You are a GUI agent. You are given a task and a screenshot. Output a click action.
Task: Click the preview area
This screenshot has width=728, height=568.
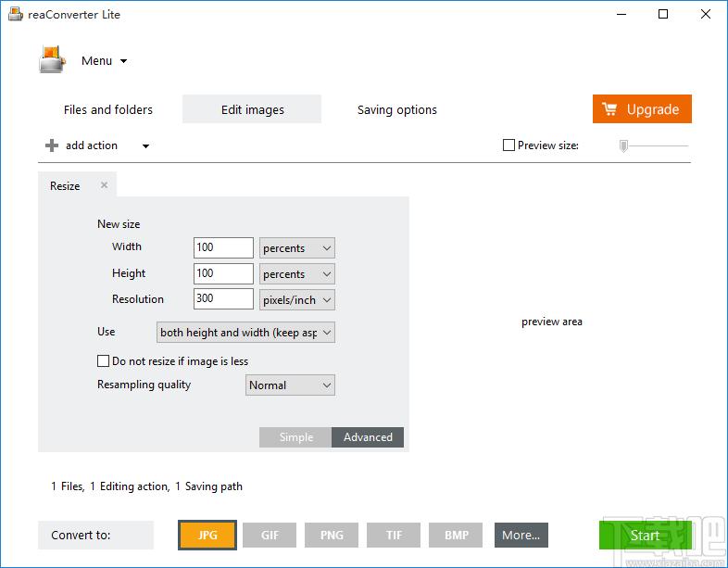pos(552,322)
